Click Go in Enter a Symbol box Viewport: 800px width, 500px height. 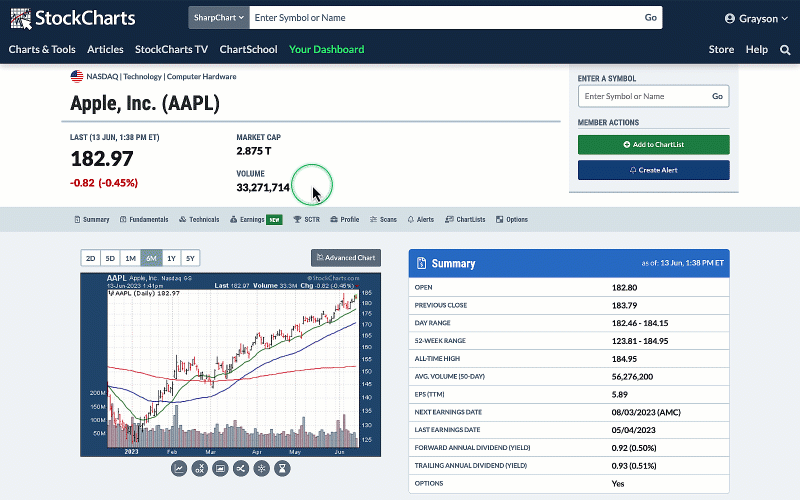click(717, 96)
